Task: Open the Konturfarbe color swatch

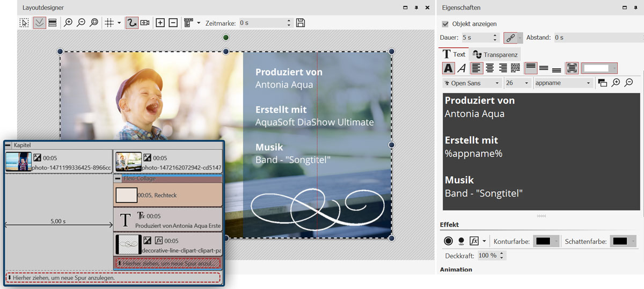Action: pos(546,241)
